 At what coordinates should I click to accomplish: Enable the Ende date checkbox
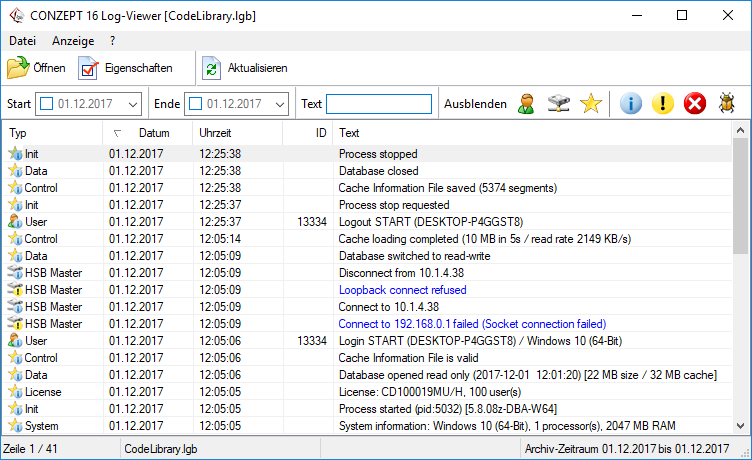point(196,104)
